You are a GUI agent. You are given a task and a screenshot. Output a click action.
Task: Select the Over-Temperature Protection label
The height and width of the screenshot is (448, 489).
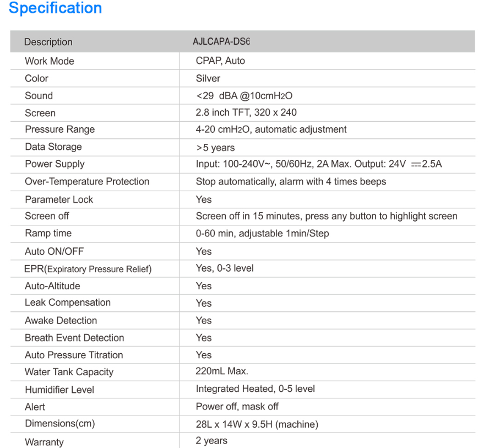tap(87, 181)
